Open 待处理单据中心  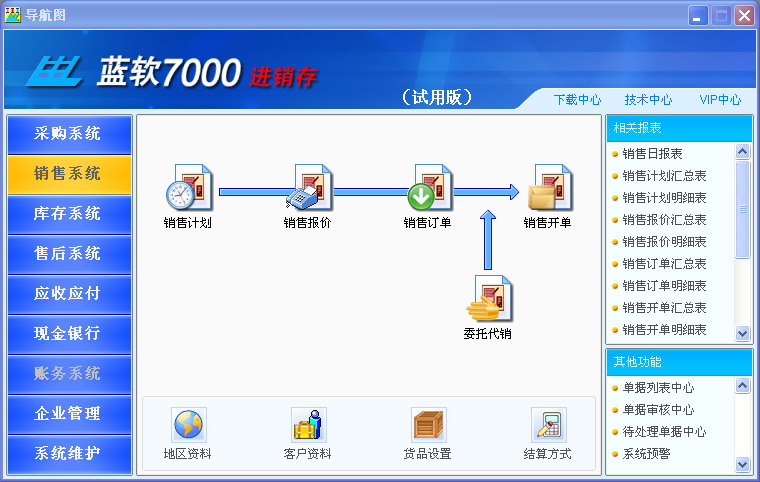[x=664, y=432]
